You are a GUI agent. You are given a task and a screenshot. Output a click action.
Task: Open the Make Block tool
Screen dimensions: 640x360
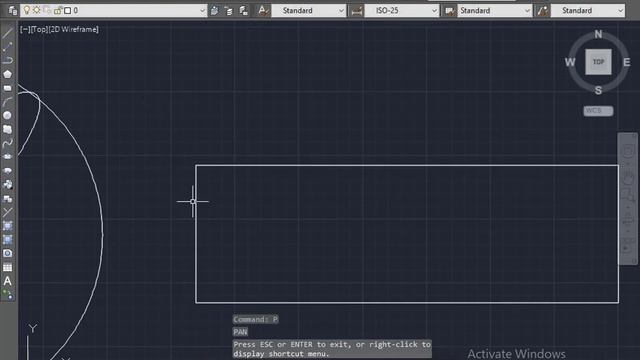tap(7, 198)
